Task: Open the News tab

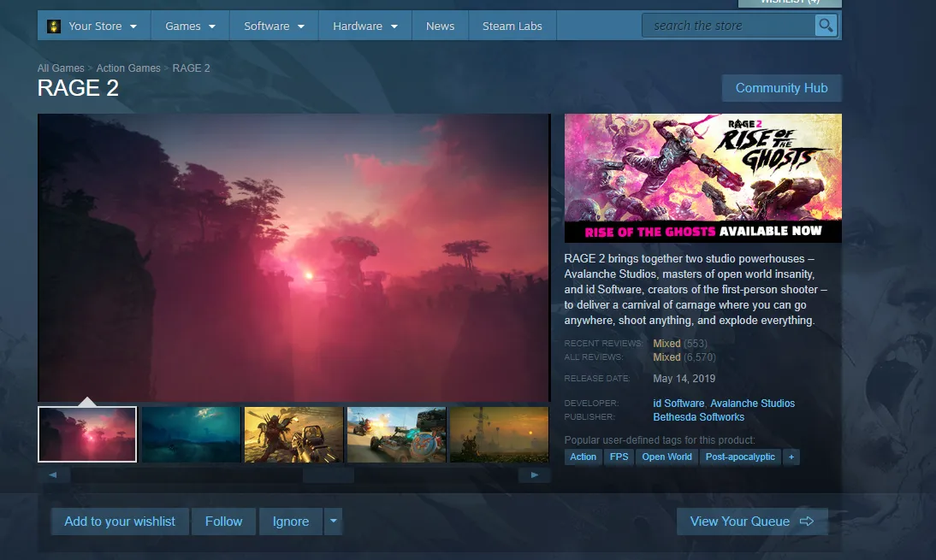Action: click(440, 27)
